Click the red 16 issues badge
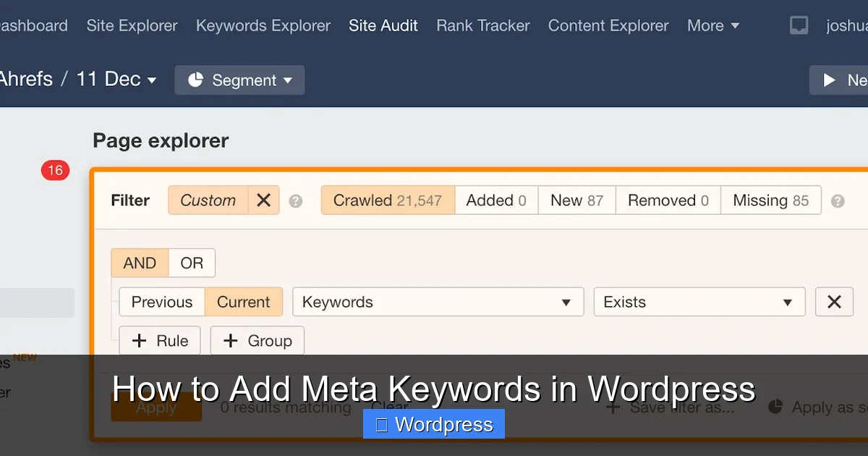The width and height of the screenshot is (868, 456). [55, 170]
